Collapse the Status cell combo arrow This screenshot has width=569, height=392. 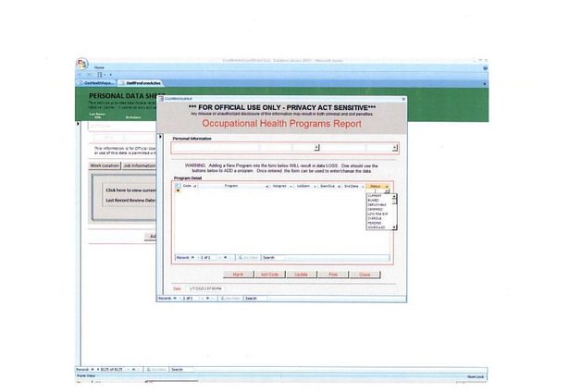[387, 190]
